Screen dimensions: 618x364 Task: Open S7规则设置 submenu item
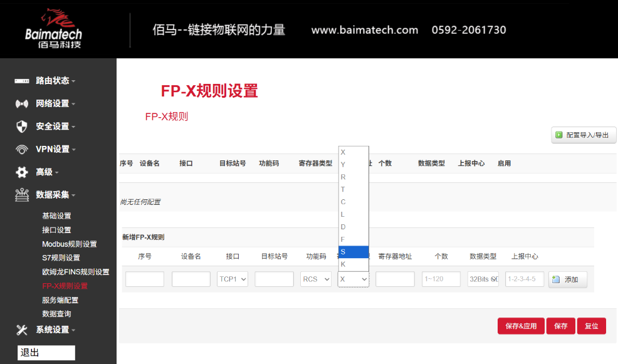pos(61,258)
